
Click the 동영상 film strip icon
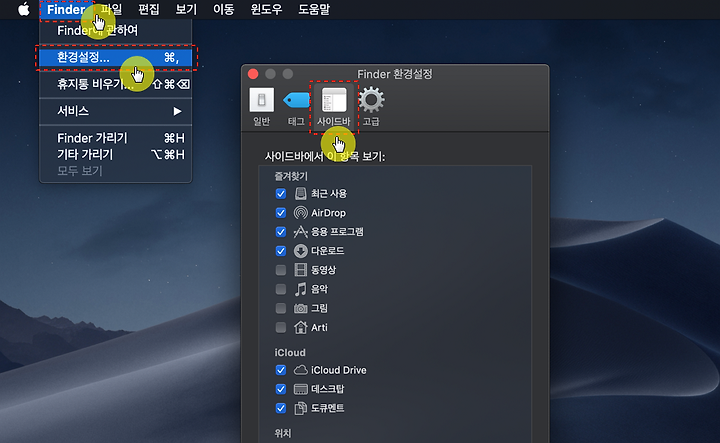click(x=300, y=270)
